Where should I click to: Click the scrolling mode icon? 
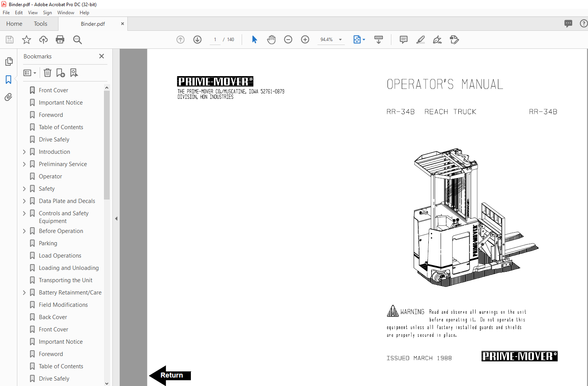[379, 40]
